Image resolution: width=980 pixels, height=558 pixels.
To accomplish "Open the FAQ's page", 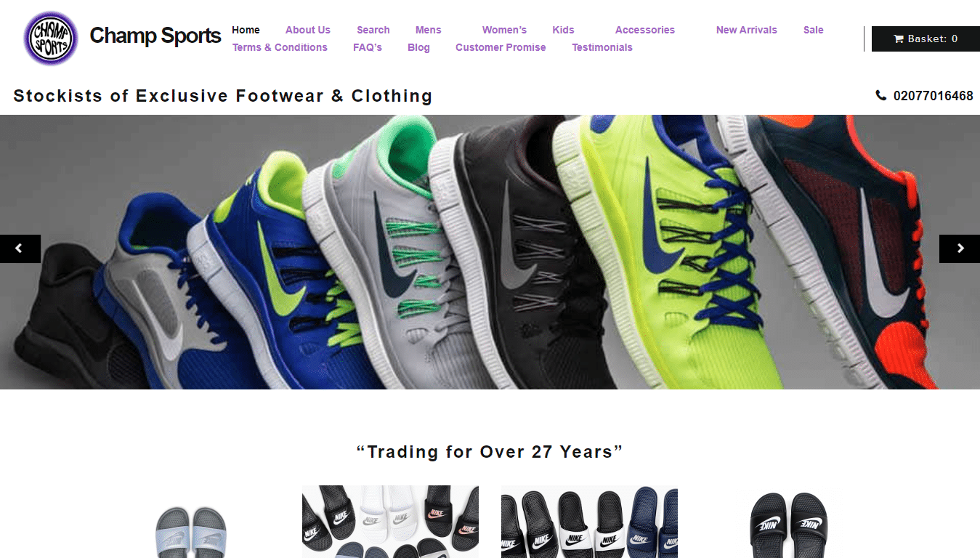I will click(x=368, y=47).
